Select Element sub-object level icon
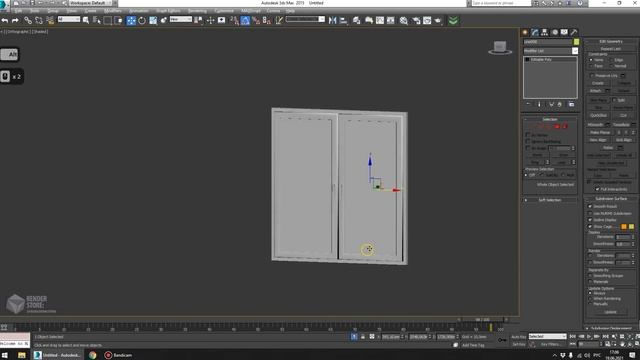The width and height of the screenshot is (640, 360). point(565,127)
